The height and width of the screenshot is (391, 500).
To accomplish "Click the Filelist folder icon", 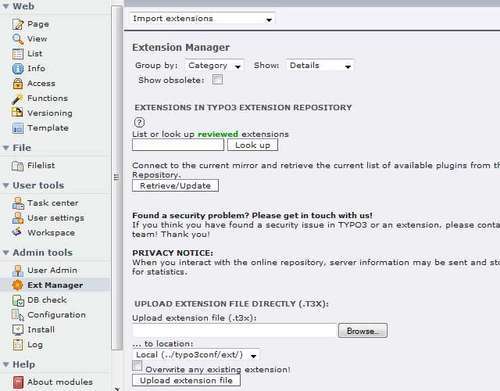I will [18, 166].
